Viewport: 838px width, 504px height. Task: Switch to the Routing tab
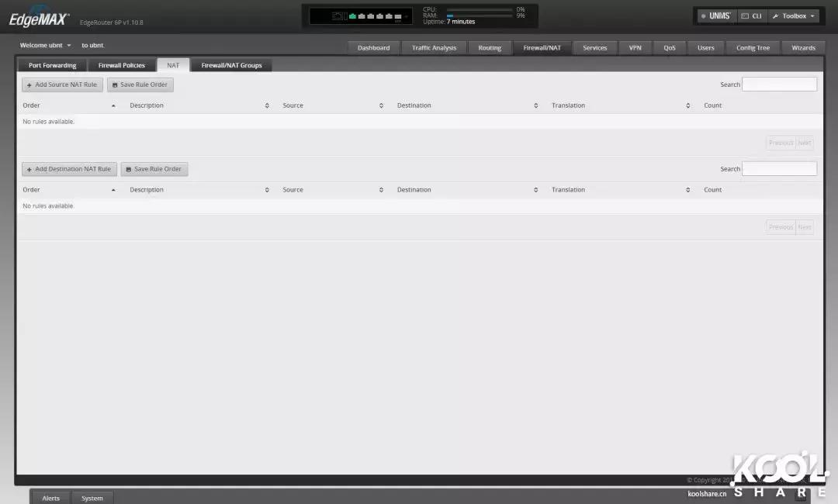[x=490, y=48]
